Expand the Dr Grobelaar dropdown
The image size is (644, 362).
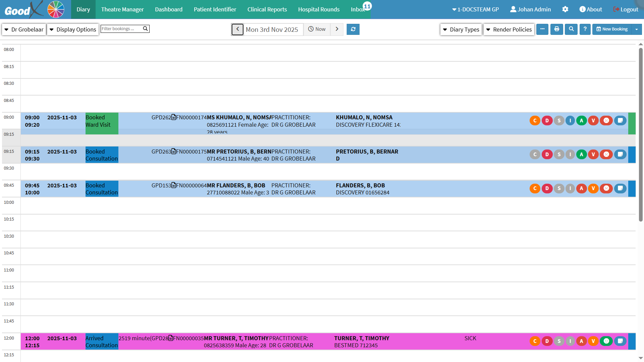24,29
